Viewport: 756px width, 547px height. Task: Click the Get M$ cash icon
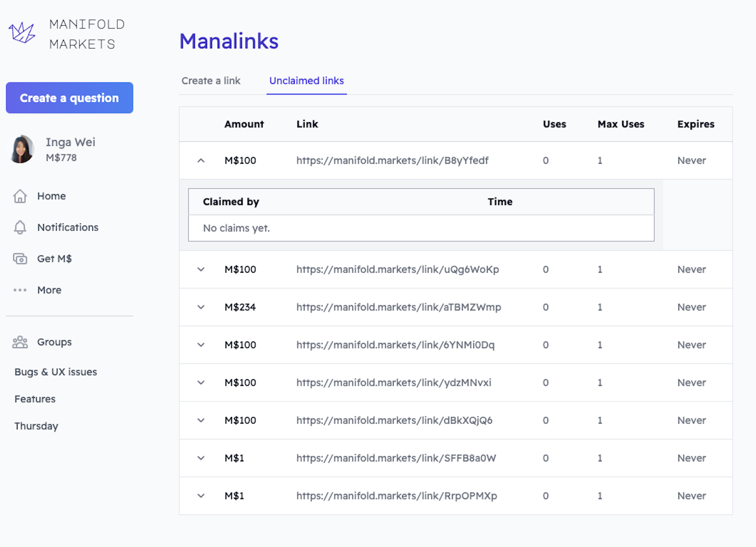tap(20, 259)
